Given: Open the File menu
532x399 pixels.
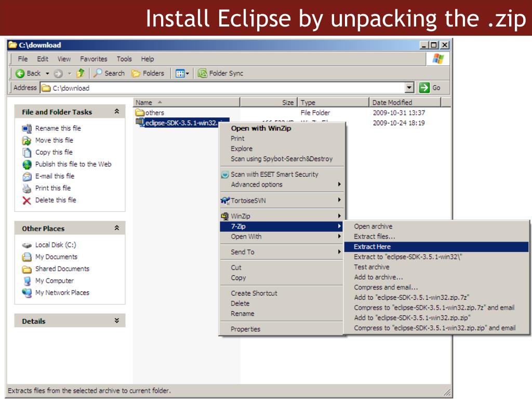Looking at the screenshot, I should (23, 59).
